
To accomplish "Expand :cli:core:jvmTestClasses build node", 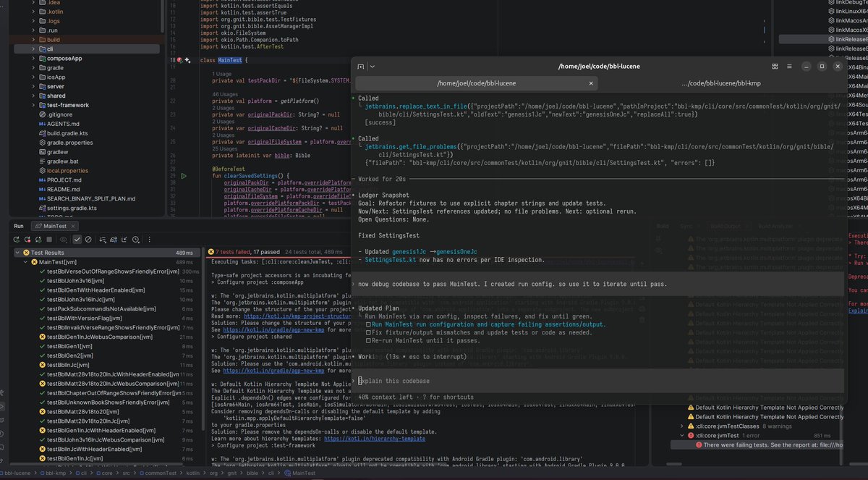I will [x=681, y=426].
